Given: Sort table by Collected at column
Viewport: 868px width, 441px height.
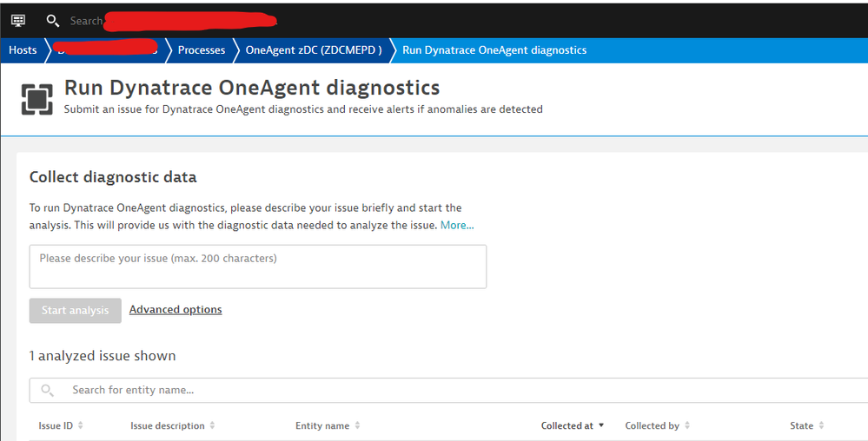Looking at the screenshot, I should pos(573,425).
